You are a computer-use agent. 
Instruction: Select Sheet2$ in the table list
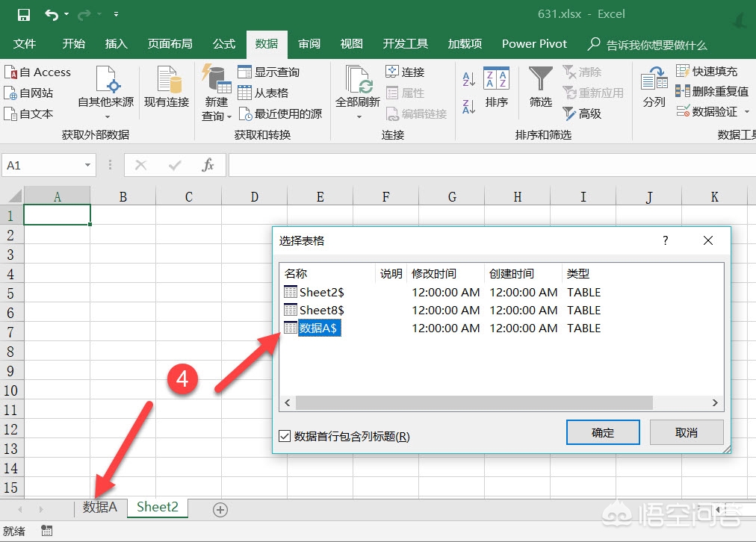pyautogui.click(x=321, y=293)
